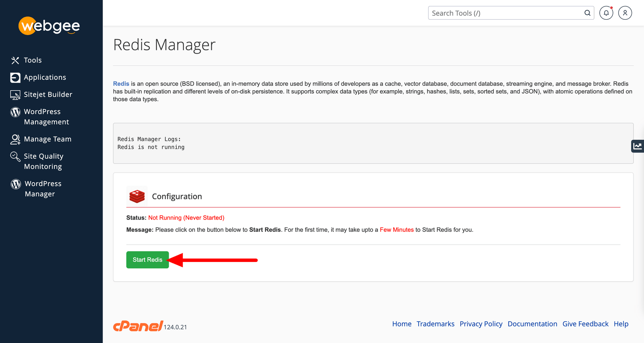This screenshot has width=644, height=343.
Task: Open notifications bell icon
Action: point(606,13)
